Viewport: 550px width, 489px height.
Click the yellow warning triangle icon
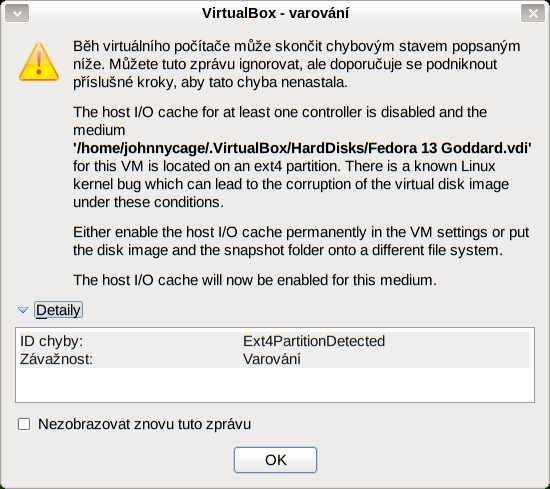pyautogui.click(x=39, y=62)
